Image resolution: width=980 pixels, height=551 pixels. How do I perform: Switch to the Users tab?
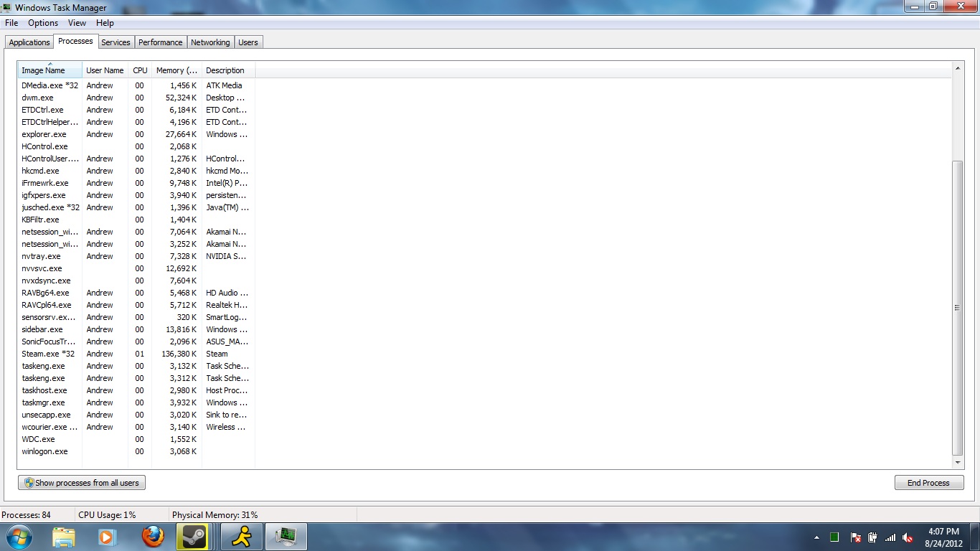tap(248, 42)
